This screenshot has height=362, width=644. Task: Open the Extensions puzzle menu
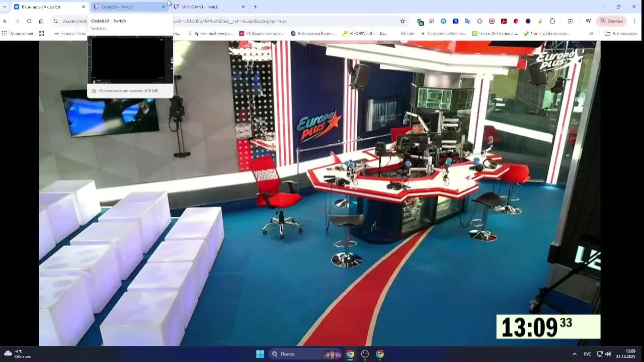pyautogui.click(x=552, y=21)
